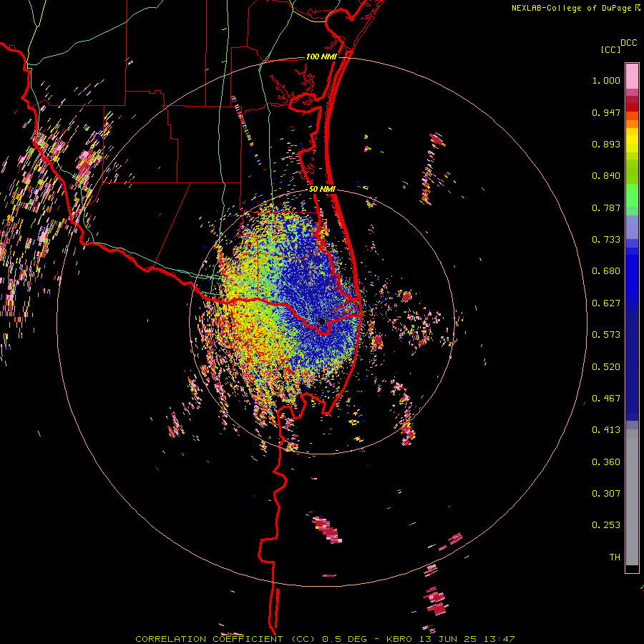The image size is (644, 644).
Task: Click the TH threshold label
Action: (x=615, y=557)
